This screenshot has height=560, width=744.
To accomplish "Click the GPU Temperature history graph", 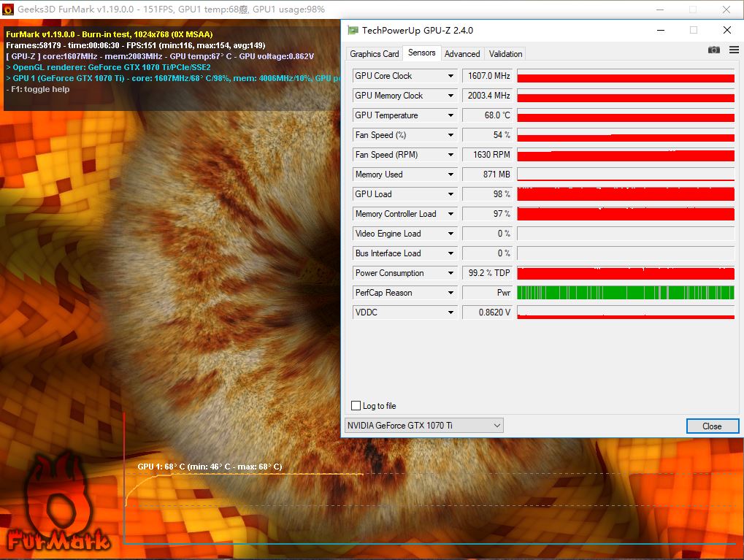I will [x=626, y=115].
